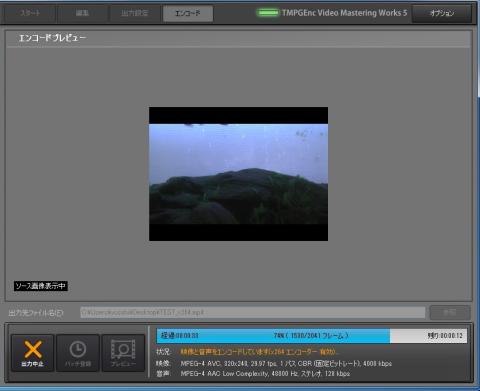
Task: Select the エンコード tab
Action: (x=188, y=13)
